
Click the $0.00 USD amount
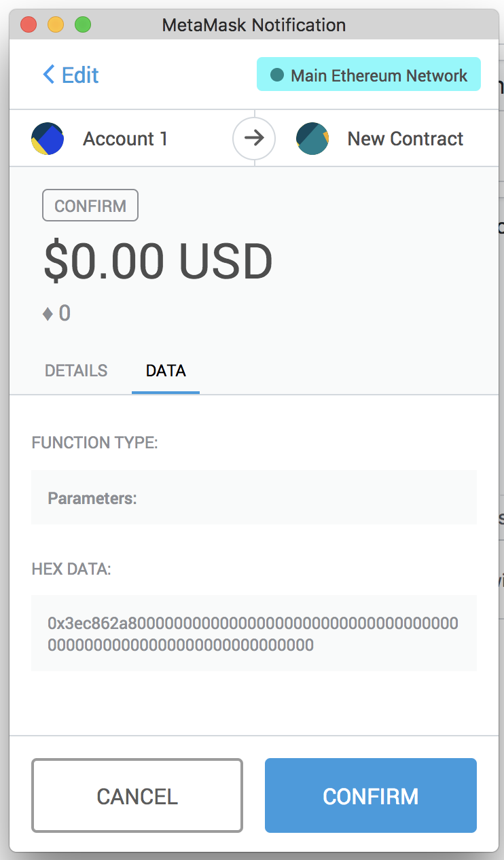[158, 262]
